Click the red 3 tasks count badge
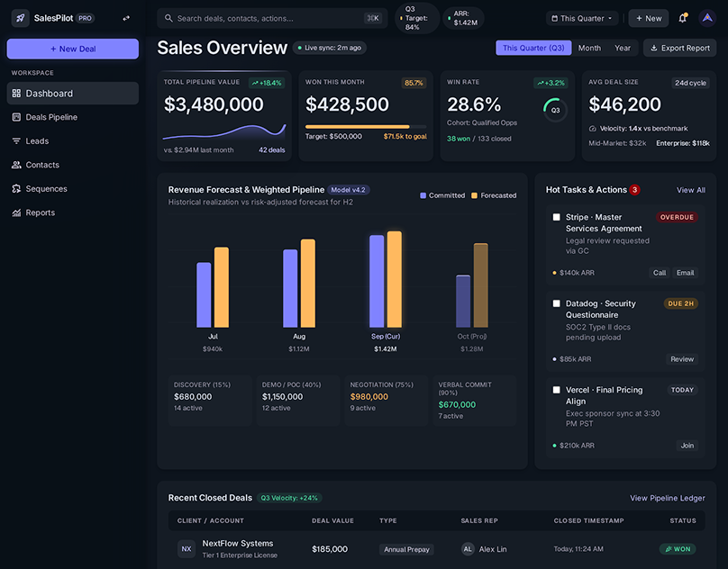 coord(634,189)
